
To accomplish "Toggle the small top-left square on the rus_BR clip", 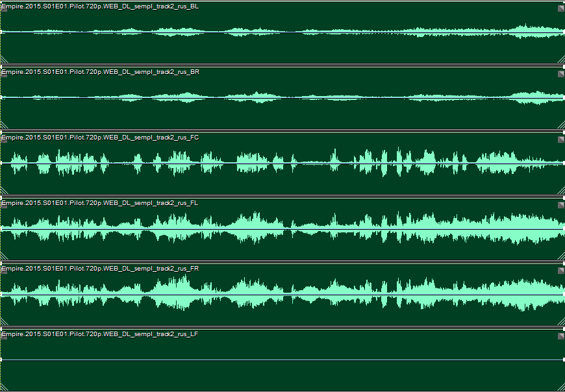I will pyautogui.click(x=4, y=73).
